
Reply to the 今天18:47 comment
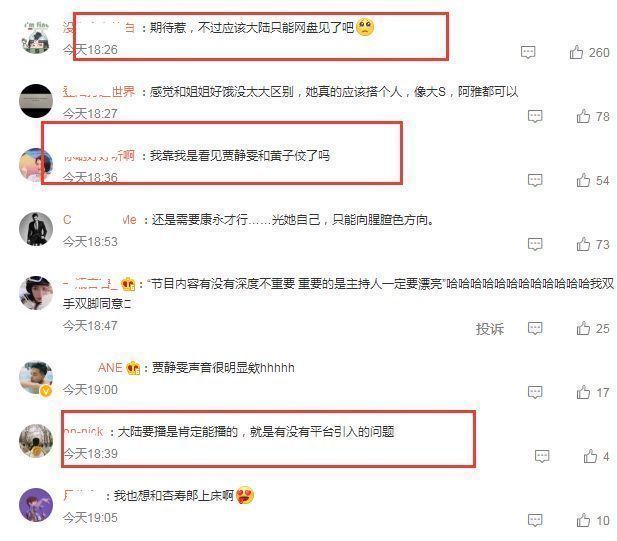[535, 329]
